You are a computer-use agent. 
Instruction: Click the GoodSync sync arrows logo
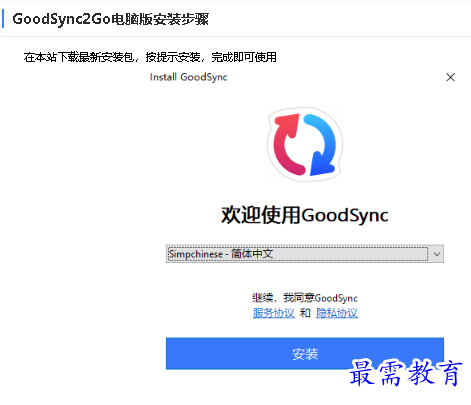point(305,144)
